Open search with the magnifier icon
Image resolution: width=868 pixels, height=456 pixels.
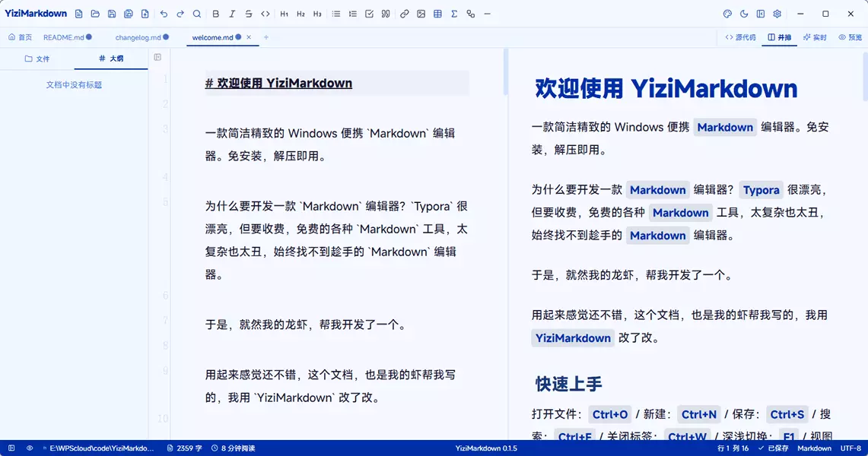[x=197, y=14]
